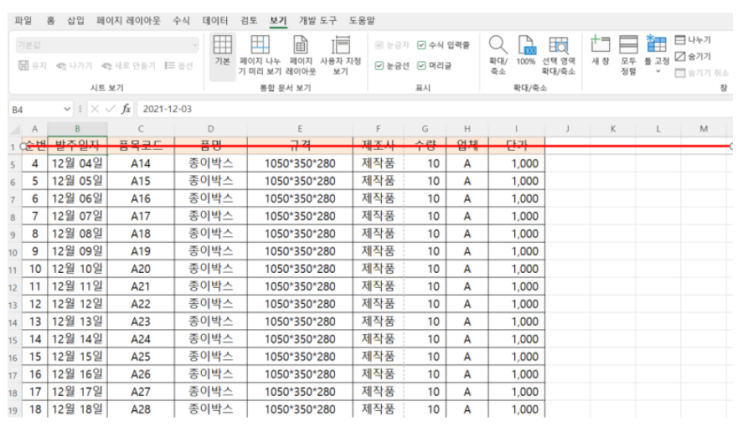Click the formula bar cancel X icon
This screenshot has width=743, height=432.
[94, 109]
